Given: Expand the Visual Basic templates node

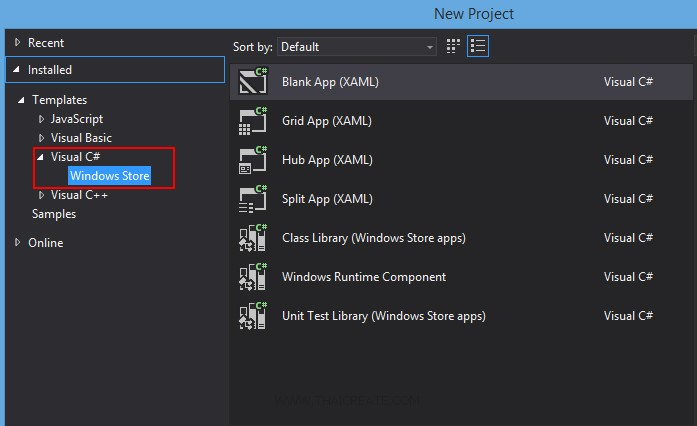Looking at the screenshot, I should coord(41,138).
